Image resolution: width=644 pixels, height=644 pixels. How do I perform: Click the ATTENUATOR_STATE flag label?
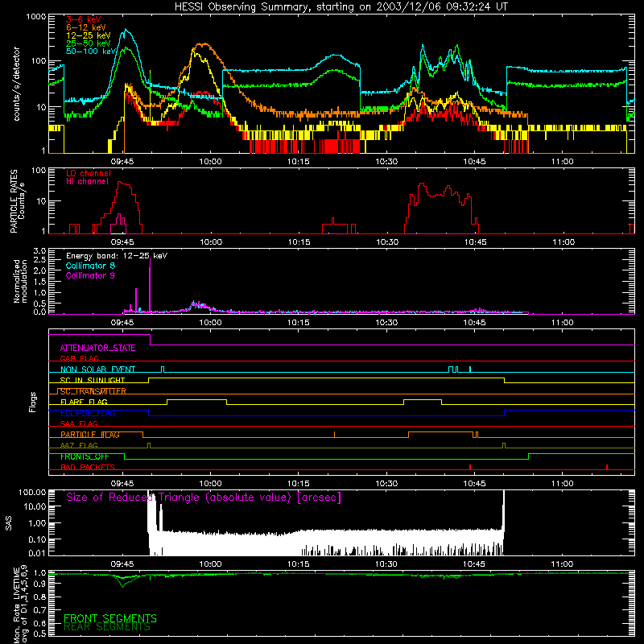point(97,349)
